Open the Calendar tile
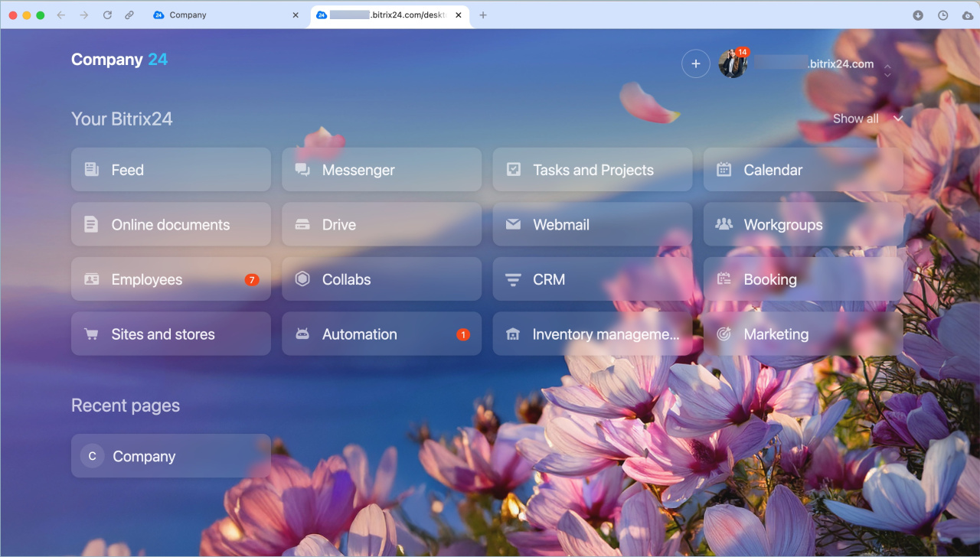 (803, 170)
